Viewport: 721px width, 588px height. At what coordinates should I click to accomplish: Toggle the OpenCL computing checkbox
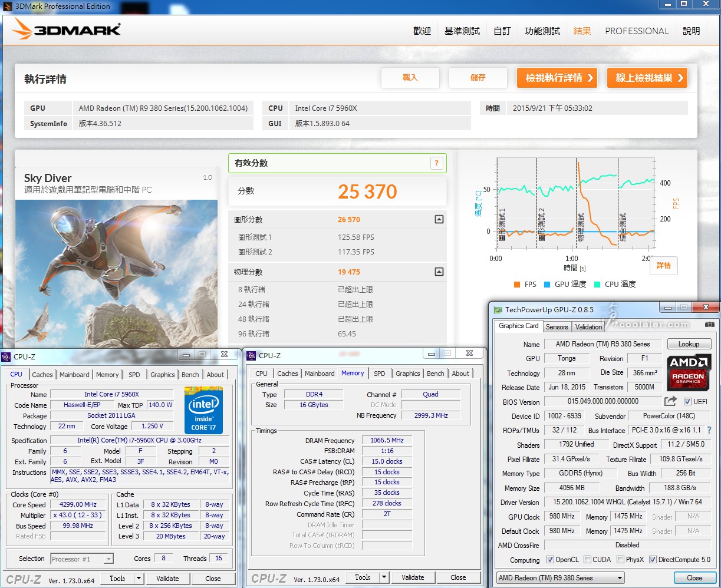click(550, 560)
